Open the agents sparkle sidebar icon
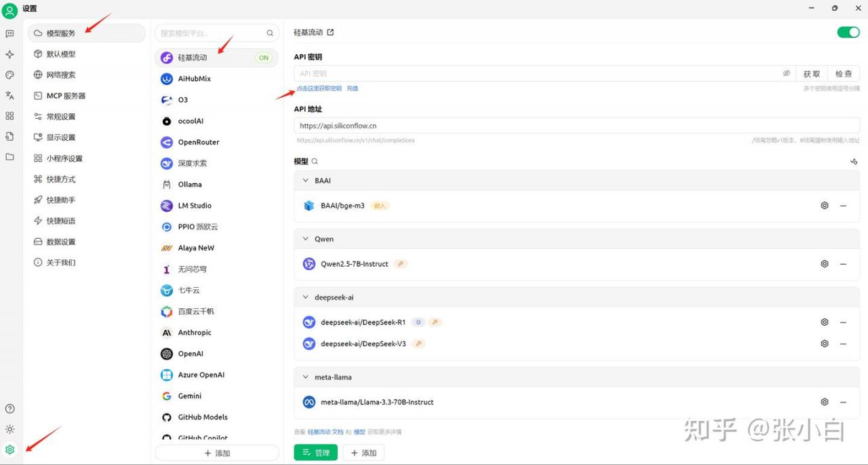The height and width of the screenshot is (465, 868). (9, 54)
